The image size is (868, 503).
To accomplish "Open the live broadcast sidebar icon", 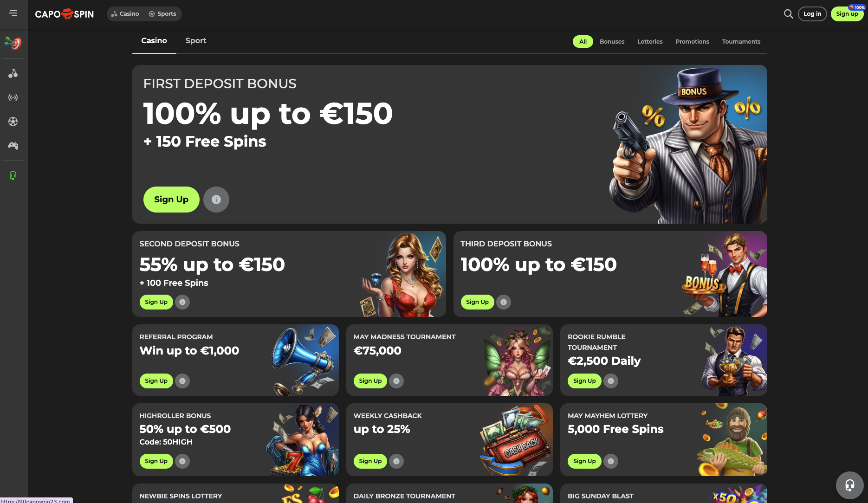I will (13, 97).
